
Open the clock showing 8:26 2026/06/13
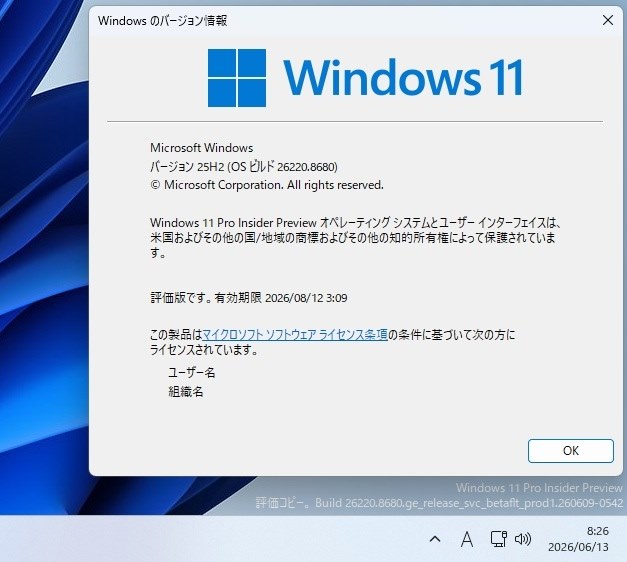578,539
